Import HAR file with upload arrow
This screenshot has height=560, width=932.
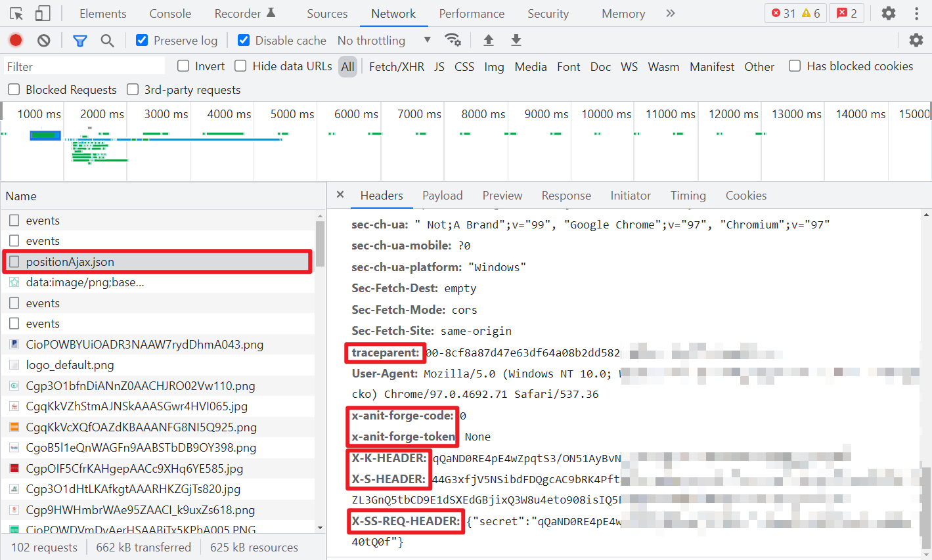click(489, 40)
